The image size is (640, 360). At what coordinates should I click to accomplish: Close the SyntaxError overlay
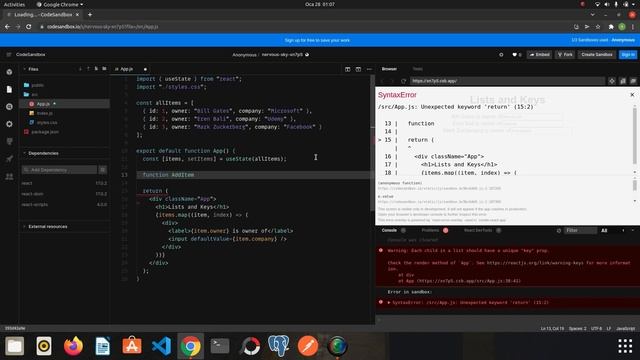632,95
